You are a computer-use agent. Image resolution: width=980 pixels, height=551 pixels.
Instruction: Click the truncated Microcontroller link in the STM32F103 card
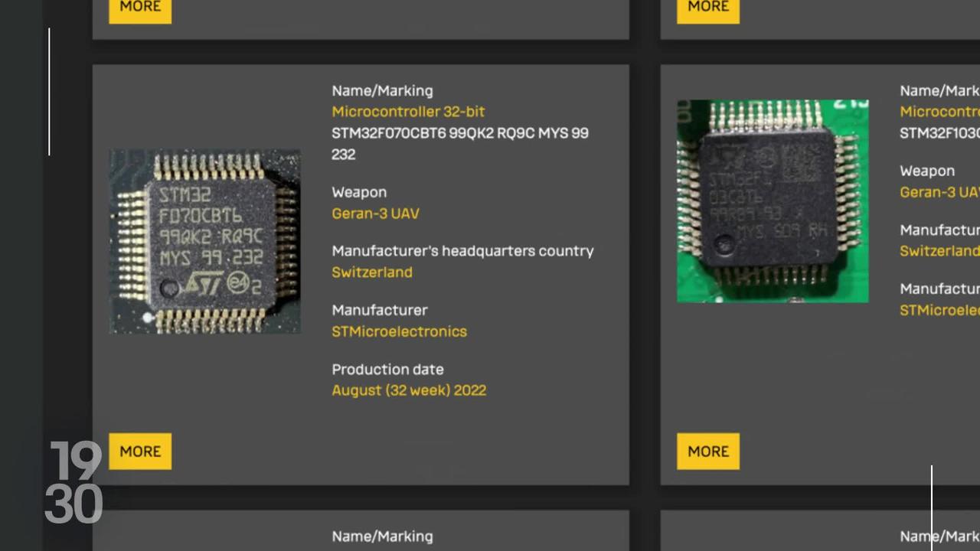point(939,112)
